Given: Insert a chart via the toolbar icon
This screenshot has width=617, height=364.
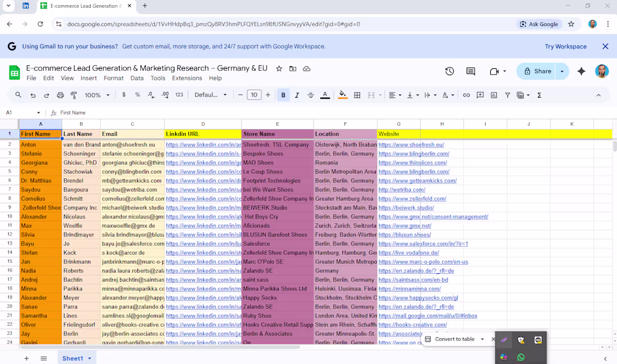Looking at the screenshot, I should [x=494, y=95].
